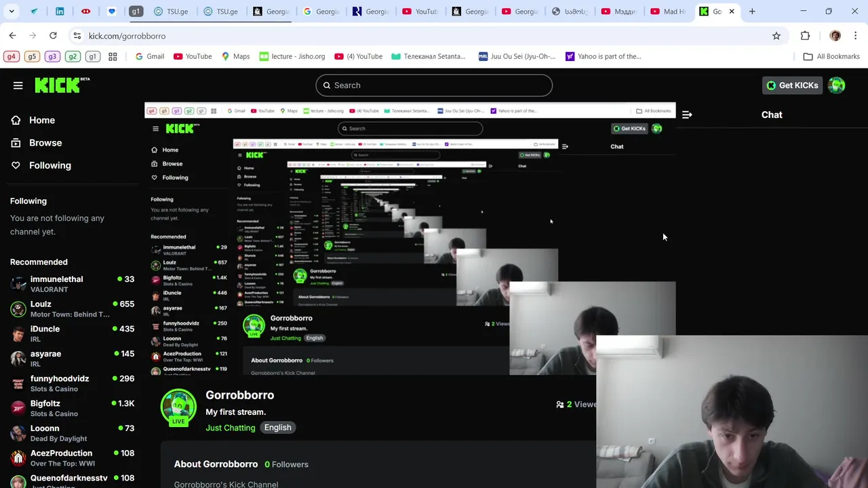Open Maps bookmark
The width and height of the screenshot is (868, 488).
click(x=236, y=56)
